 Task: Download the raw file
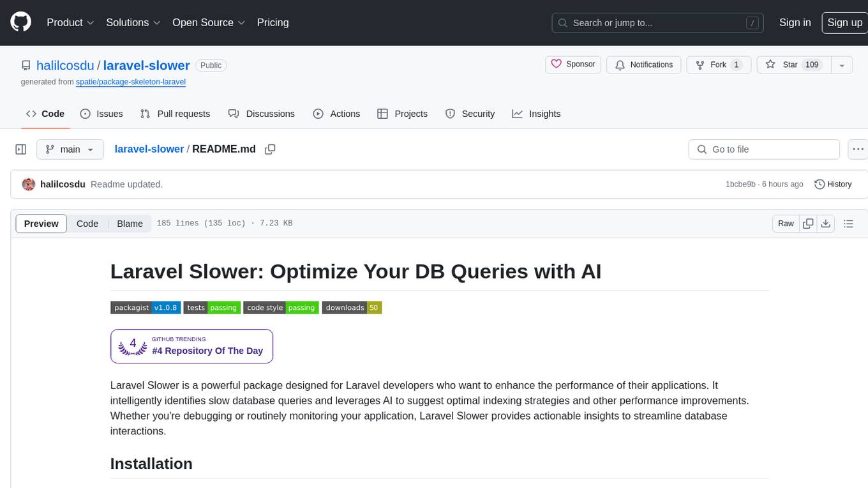(826, 224)
